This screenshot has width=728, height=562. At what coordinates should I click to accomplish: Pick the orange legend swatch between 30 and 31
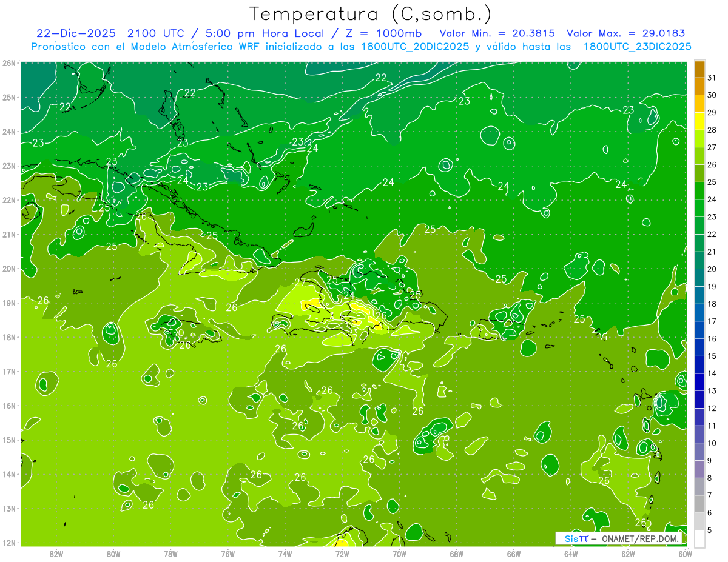tap(699, 87)
